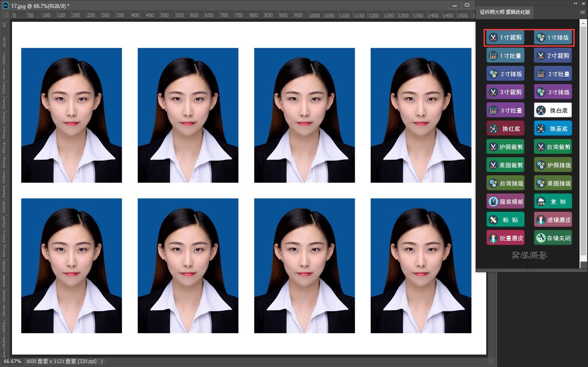
Task: Apply 换白底 white background swap
Action: [x=552, y=111]
